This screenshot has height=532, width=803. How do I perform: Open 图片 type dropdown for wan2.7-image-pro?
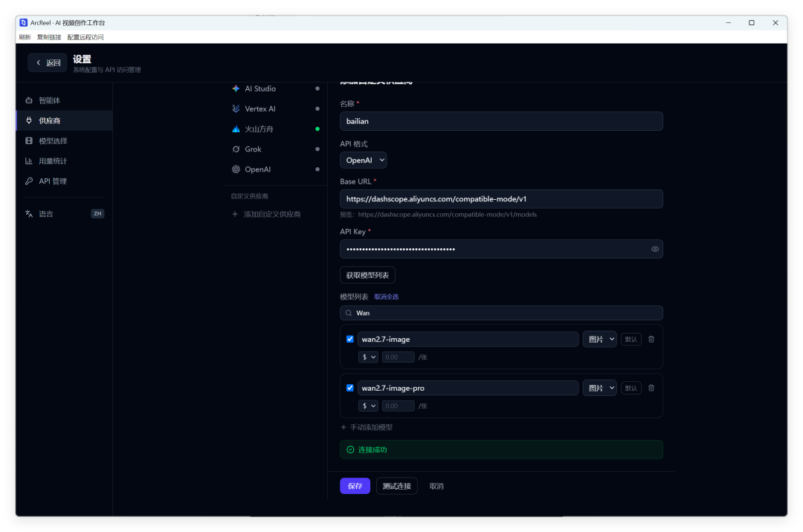600,388
